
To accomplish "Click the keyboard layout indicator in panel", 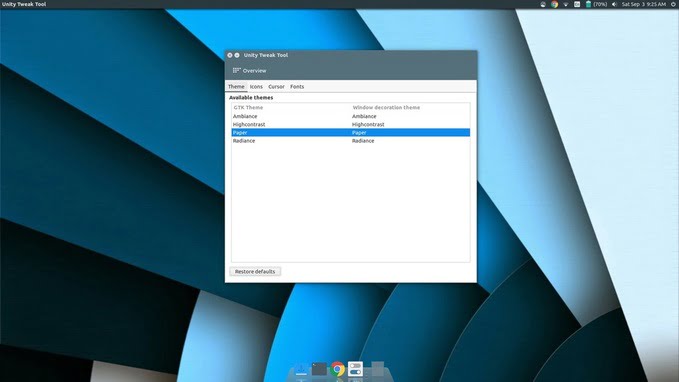I will 577,4.
